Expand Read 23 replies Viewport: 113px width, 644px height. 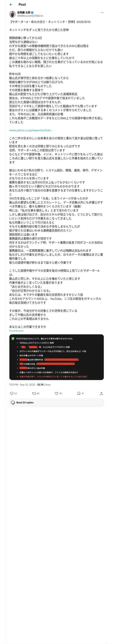click(x=56, y=403)
